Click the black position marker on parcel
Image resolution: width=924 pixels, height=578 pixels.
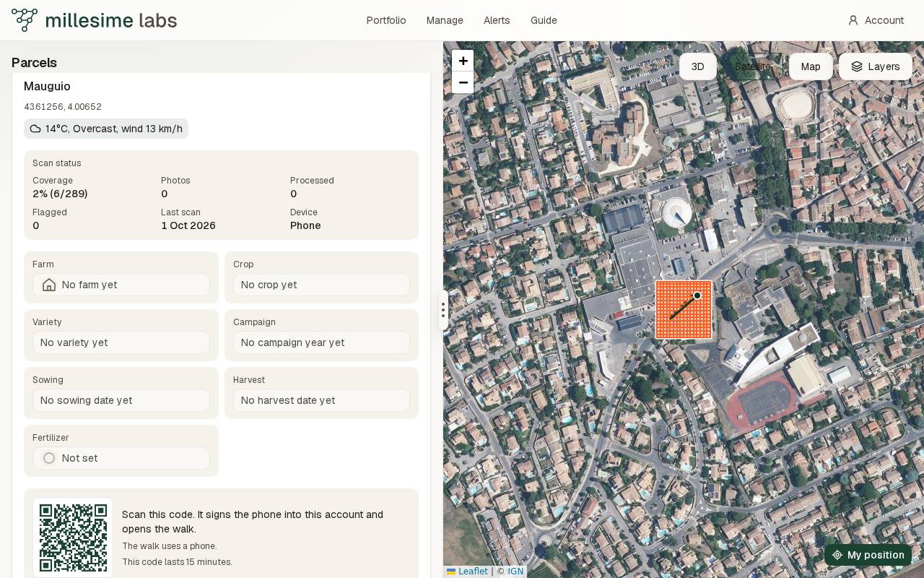(x=697, y=296)
